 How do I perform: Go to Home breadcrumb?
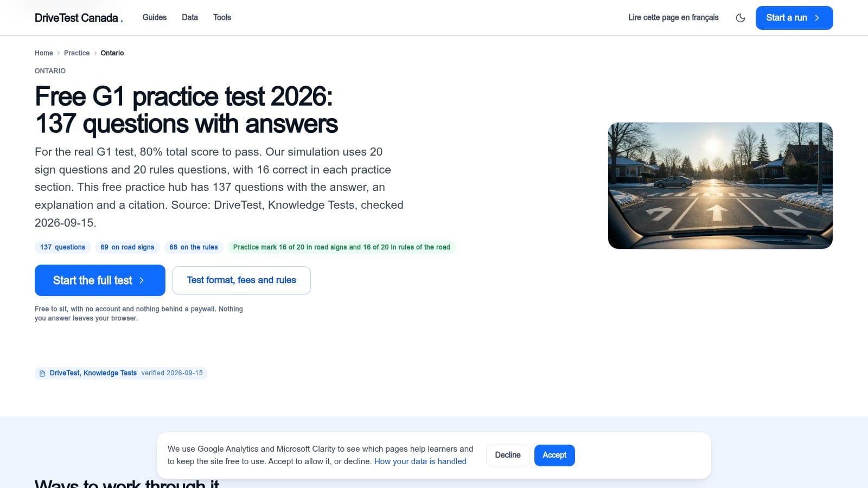[x=44, y=53]
